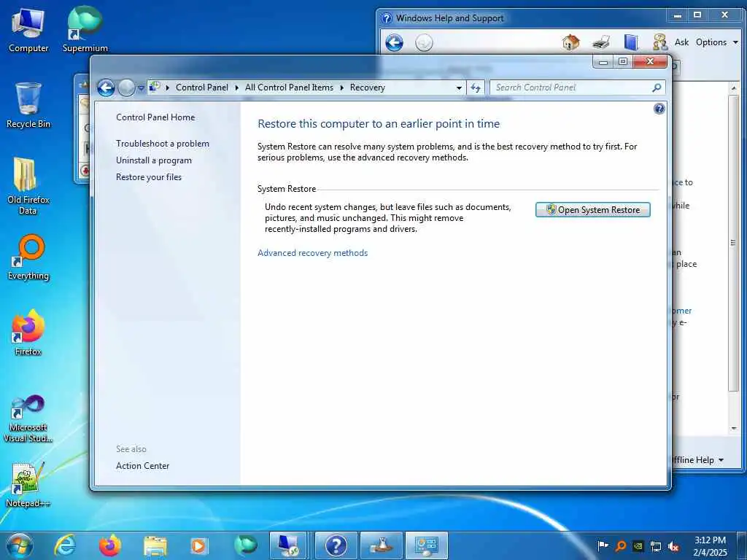
Task: Open Firefox from taskbar
Action: point(110,545)
